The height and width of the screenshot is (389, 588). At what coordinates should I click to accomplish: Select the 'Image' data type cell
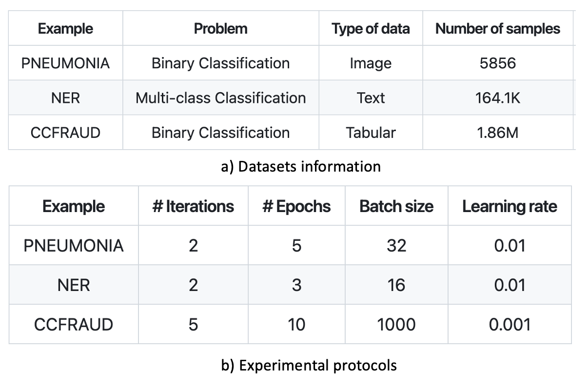(x=371, y=63)
